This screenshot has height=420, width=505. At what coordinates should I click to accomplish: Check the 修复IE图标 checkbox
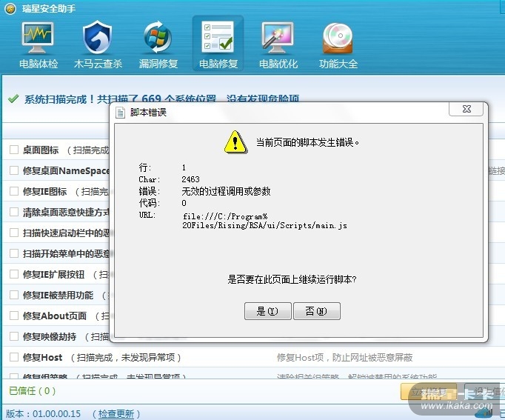coord(14,191)
